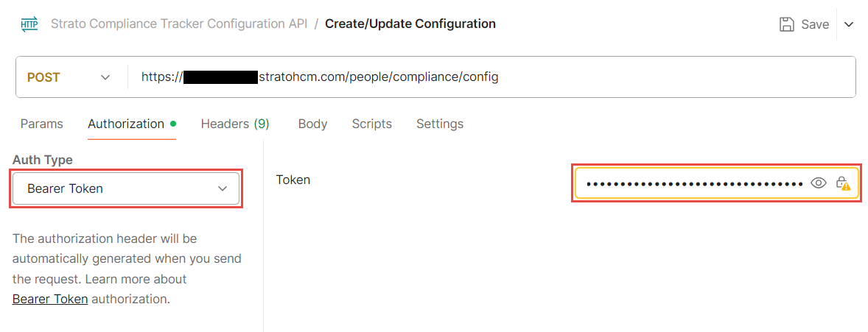Click the HTTP request type icon
868x332 pixels.
tap(29, 24)
